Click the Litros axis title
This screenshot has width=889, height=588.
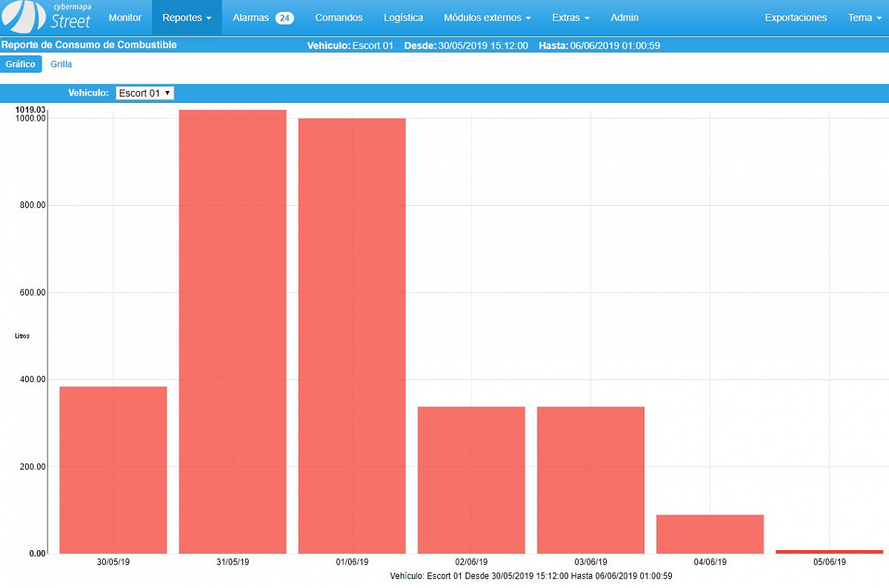point(22,336)
